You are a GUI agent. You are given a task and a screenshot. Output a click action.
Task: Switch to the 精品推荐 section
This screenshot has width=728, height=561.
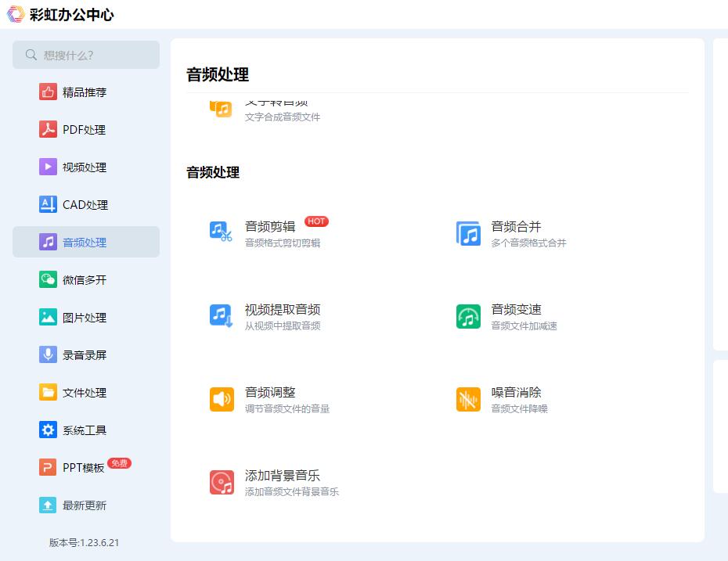coord(47,92)
